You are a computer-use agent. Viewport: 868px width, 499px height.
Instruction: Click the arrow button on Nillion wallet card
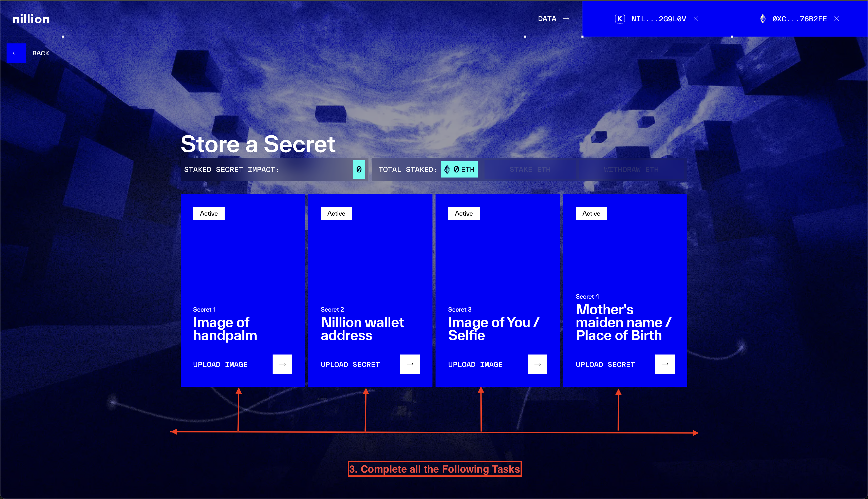click(410, 364)
